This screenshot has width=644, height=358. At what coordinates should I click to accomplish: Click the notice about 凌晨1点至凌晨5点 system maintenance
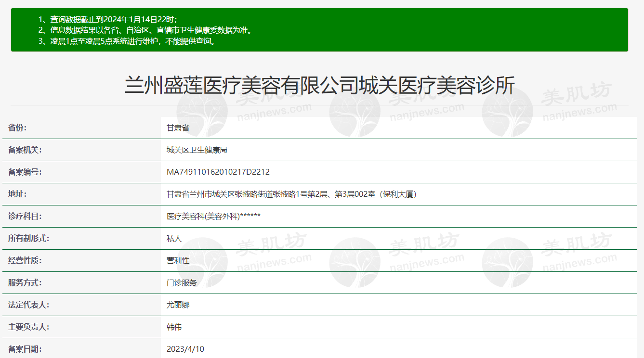pos(127,41)
